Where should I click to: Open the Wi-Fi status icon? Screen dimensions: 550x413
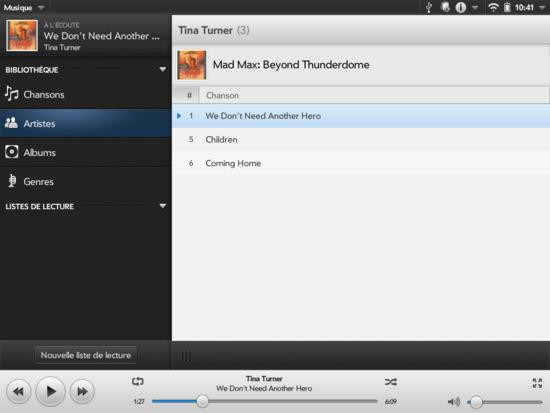pos(493,7)
